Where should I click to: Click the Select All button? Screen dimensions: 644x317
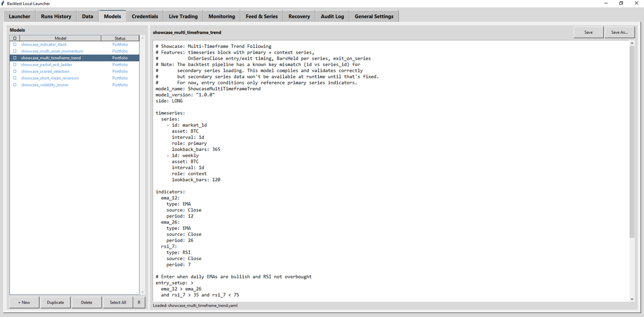pos(118,302)
